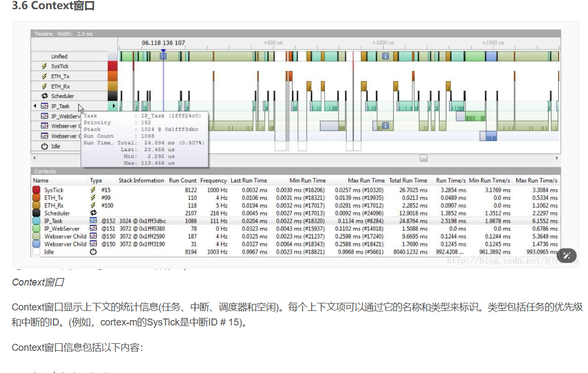Image resolution: width=588 pixels, height=373 pixels.
Task: Collapse IP_Task row using its left arrow
Action: coord(35,106)
